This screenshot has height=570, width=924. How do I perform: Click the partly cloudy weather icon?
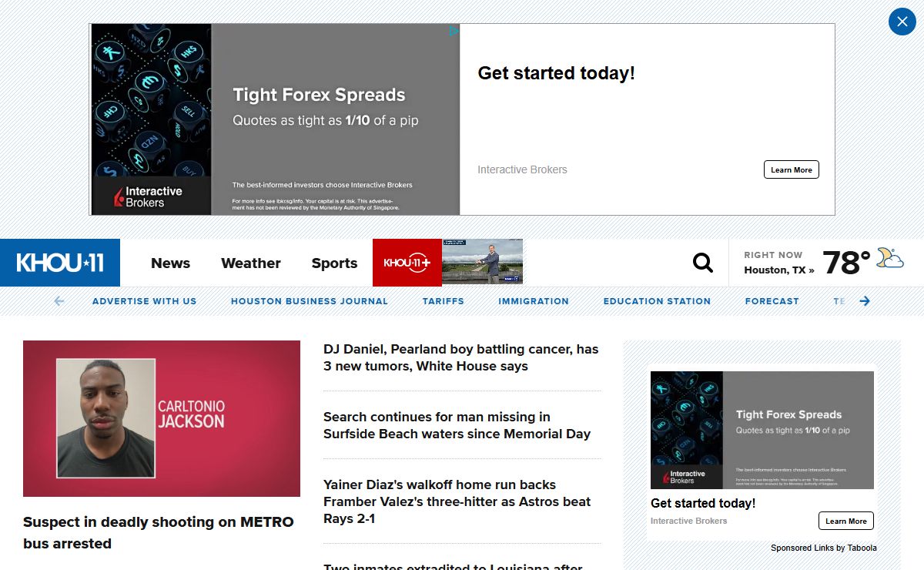890,258
